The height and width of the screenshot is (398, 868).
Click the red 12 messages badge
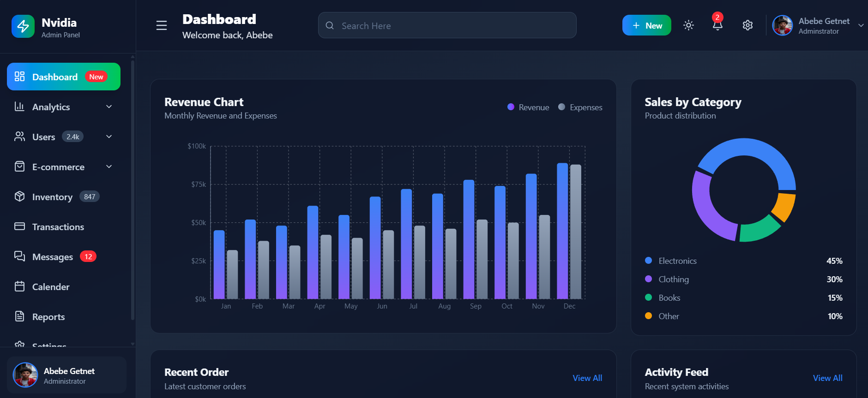coord(88,256)
